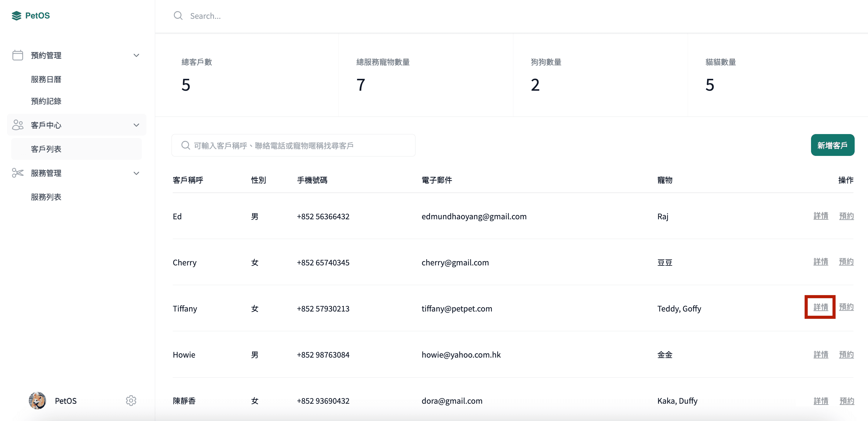
Task: Click phone number +852 93690432
Action: tap(323, 401)
